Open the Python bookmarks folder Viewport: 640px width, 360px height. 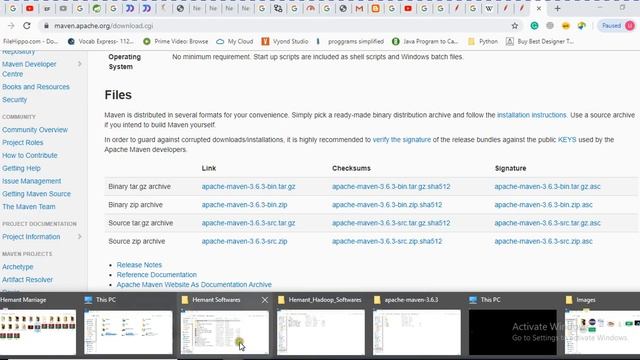483,42
